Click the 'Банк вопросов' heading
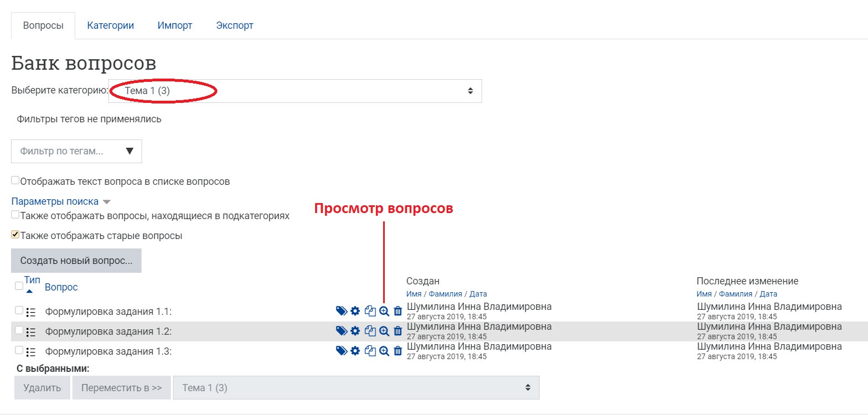 (x=84, y=63)
